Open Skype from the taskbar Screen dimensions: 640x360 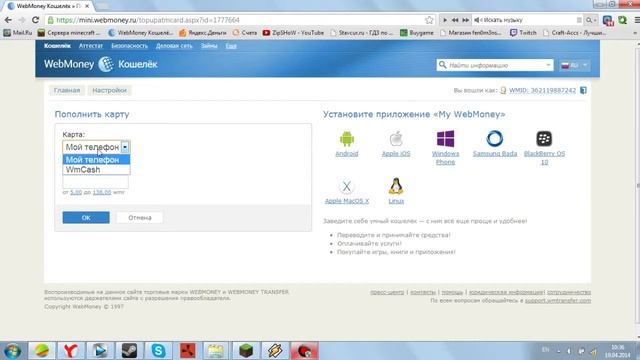click(x=158, y=351)
